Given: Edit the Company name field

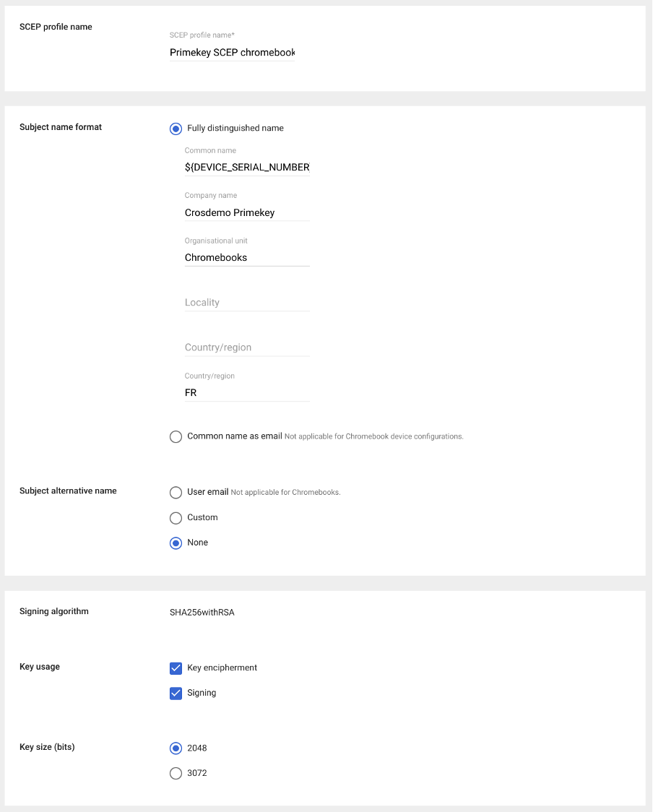Looking at the screenshot, I should pos(247,213).
